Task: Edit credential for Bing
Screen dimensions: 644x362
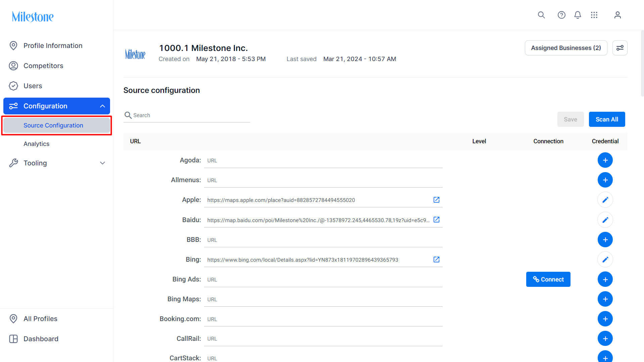Action: [x=605, y=259]
